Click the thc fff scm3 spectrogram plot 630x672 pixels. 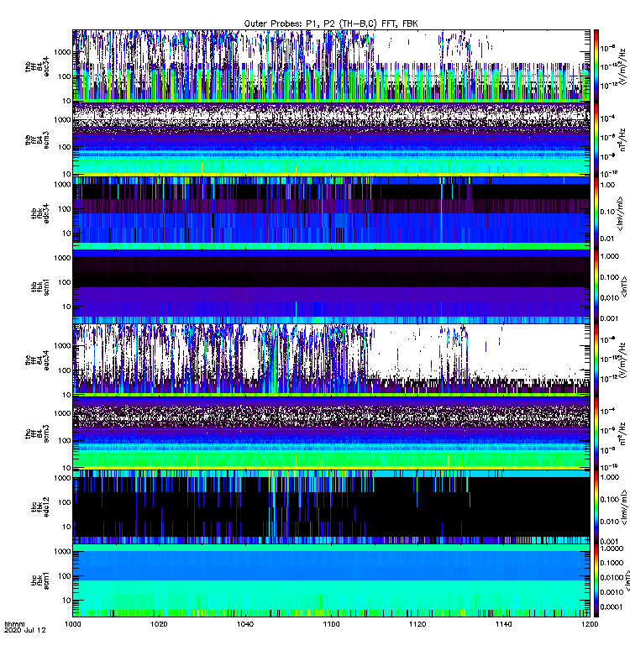[331, 433]
